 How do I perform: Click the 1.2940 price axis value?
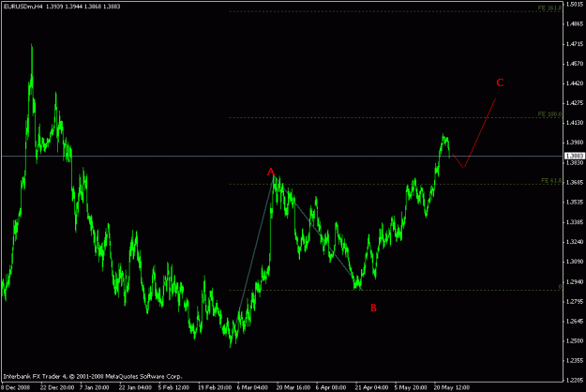click(575, 281)
